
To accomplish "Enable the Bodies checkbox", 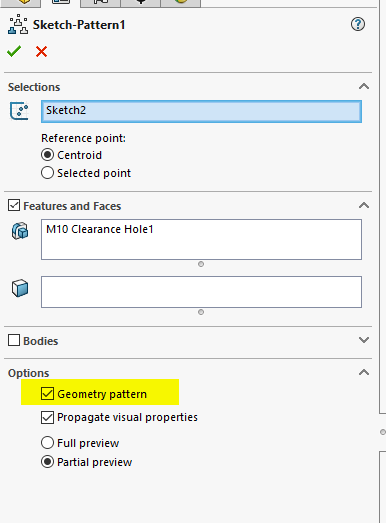I will (x=14, y=340).
